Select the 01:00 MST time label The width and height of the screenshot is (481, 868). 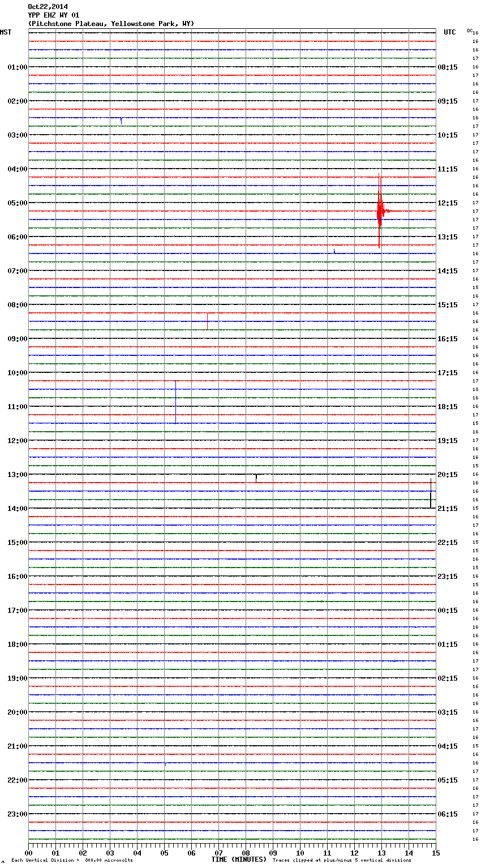(x=18, y=67)
